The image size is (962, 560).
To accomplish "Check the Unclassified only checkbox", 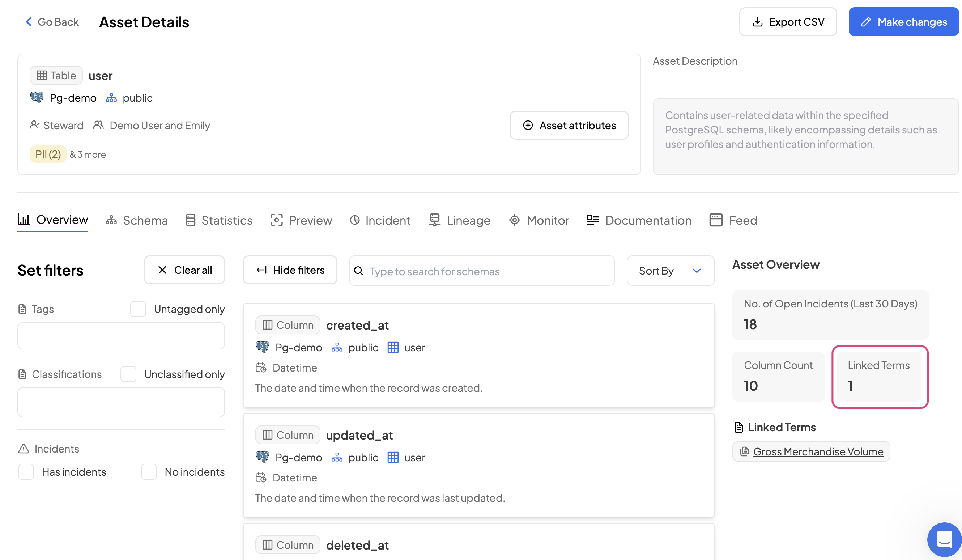I will pos(128,374).
